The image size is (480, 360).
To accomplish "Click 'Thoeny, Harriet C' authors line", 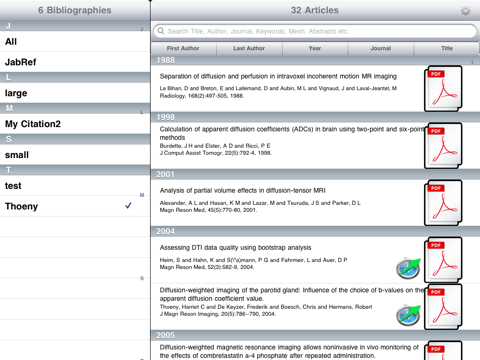I will [x=266, y=307].
